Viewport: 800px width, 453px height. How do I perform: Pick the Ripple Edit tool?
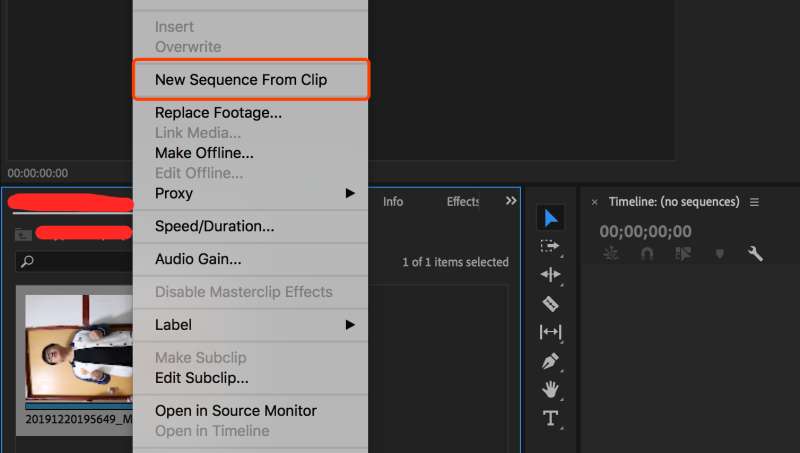(551, 275)
